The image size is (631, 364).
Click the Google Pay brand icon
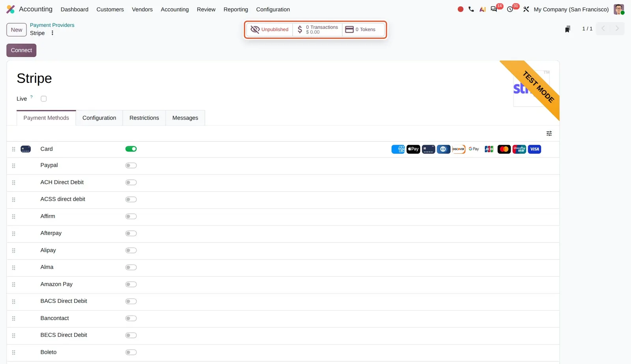point(474,149)
